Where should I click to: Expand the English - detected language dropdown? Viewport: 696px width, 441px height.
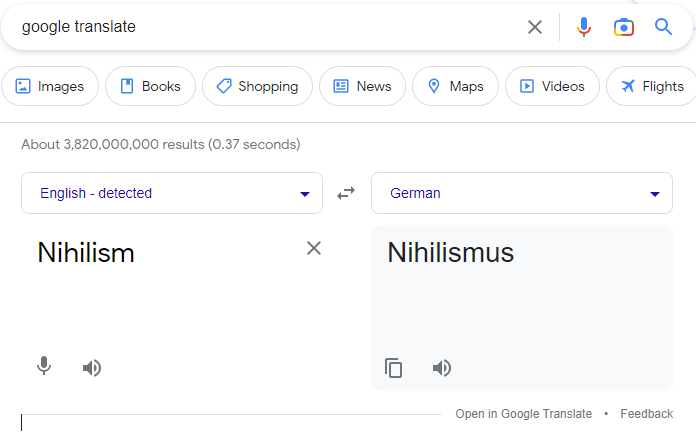172,193
